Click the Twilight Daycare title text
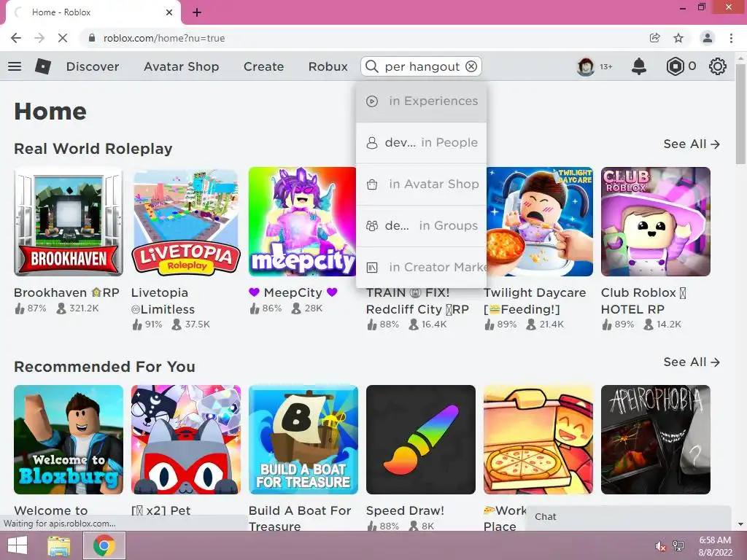This screenshot has height=560, width=747. tap(535, 301)
